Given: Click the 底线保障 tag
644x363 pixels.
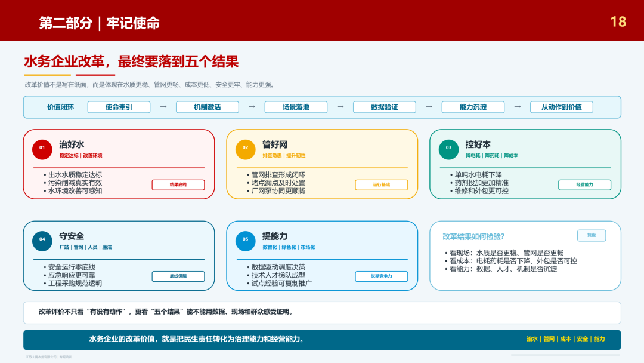Looking at the screenshot, I should coord(178,276).
